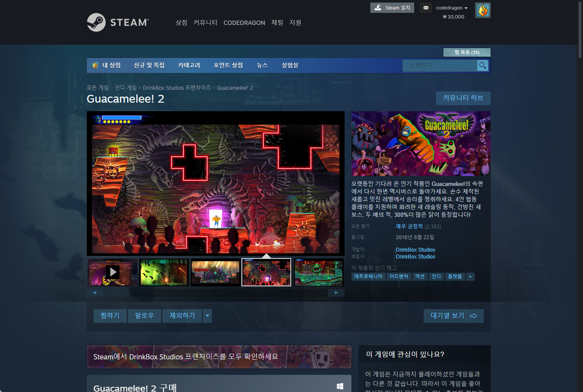This screenshot has width=583, height=392.
Task: Click the store search input field
Action: (x=440, y=65)
